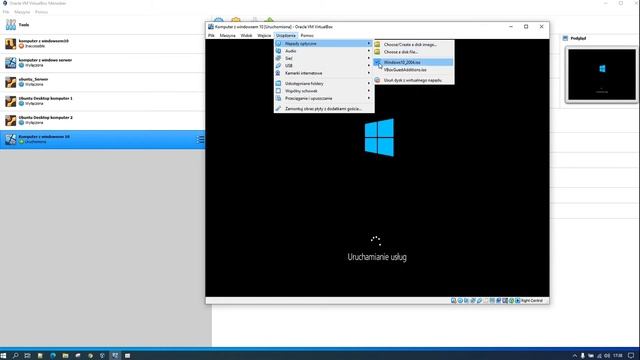Open taskbar search
This screenshot has height=360, width=640.
click(x=15, y=356)
